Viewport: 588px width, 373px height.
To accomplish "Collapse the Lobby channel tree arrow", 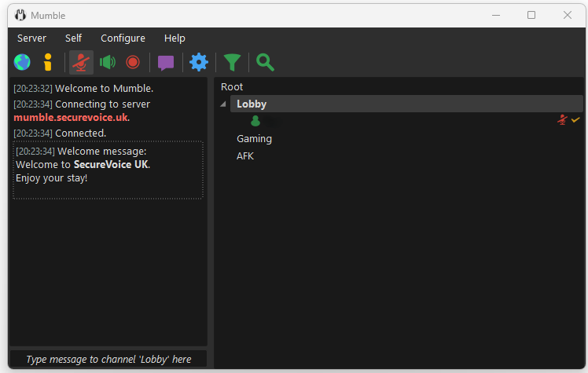I will pyautogui.click(x=223, y=104).
